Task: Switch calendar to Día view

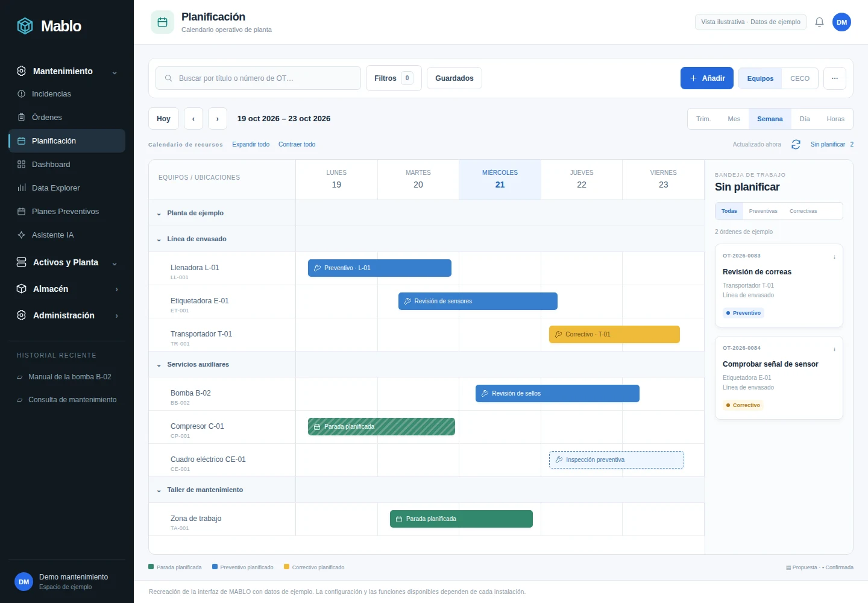Action: click(x=804, y=119)
